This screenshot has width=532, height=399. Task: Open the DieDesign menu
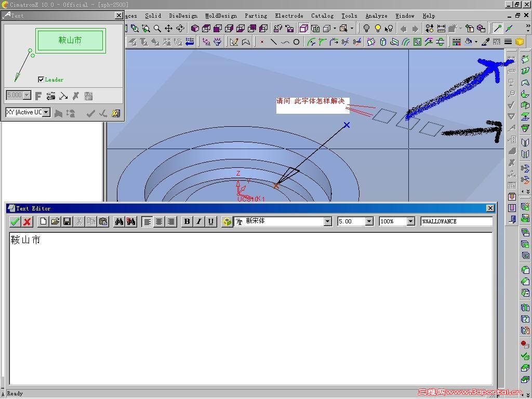[183, 16]
